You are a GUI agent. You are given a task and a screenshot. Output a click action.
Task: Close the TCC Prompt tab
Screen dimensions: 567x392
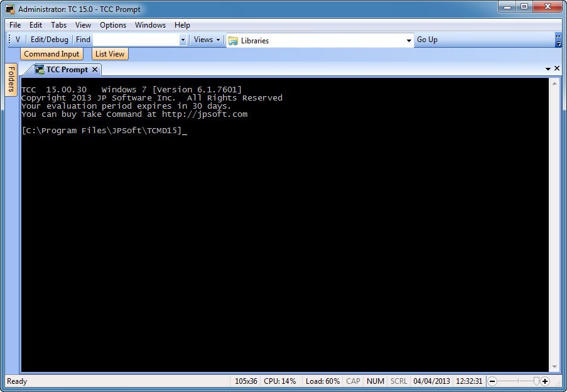(95, 70)
